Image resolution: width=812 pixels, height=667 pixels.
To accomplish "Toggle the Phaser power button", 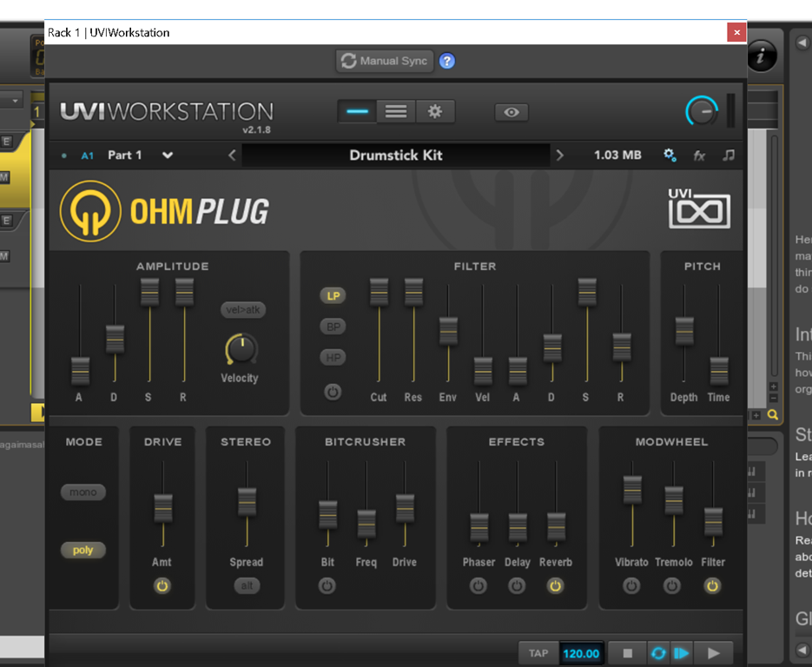I will pos(478,586).
